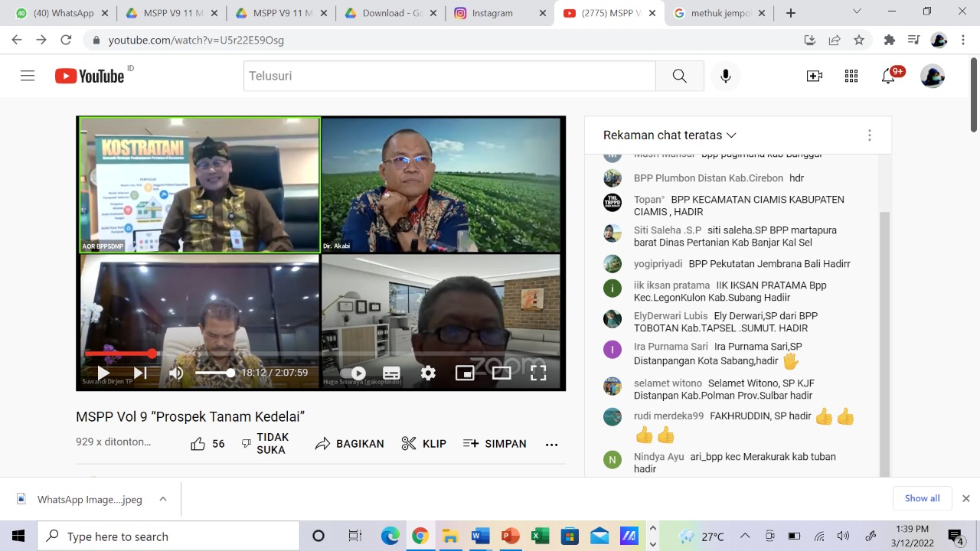Open the video settings gear

[428, 373]
